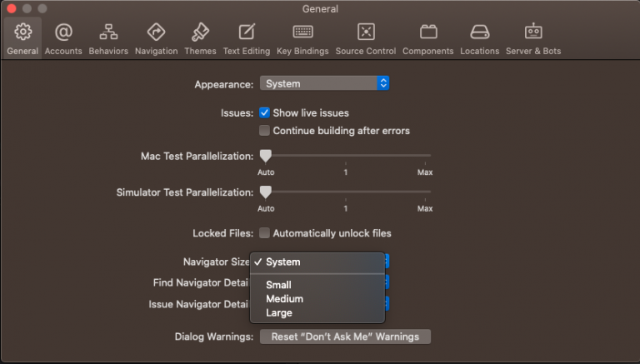Choose Small from Navigator Size menu
Viewport: 640px width, 364px height.
[x=278, y=285]
